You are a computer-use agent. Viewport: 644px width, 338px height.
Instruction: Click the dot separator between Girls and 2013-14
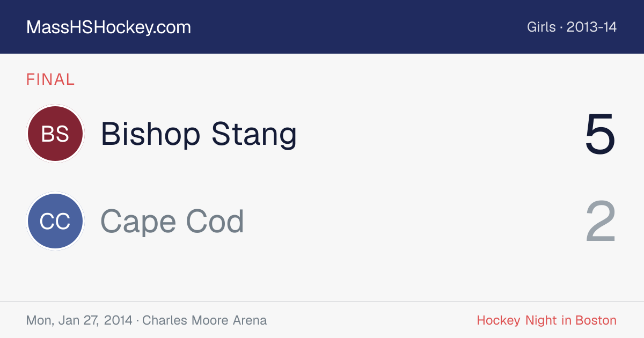coord(561,28)
